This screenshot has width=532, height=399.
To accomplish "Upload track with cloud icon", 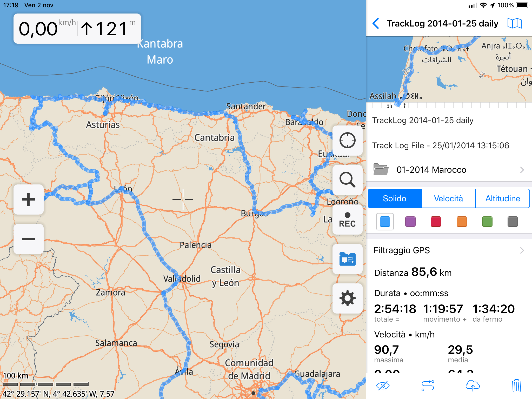I will (x=473, y=386).
